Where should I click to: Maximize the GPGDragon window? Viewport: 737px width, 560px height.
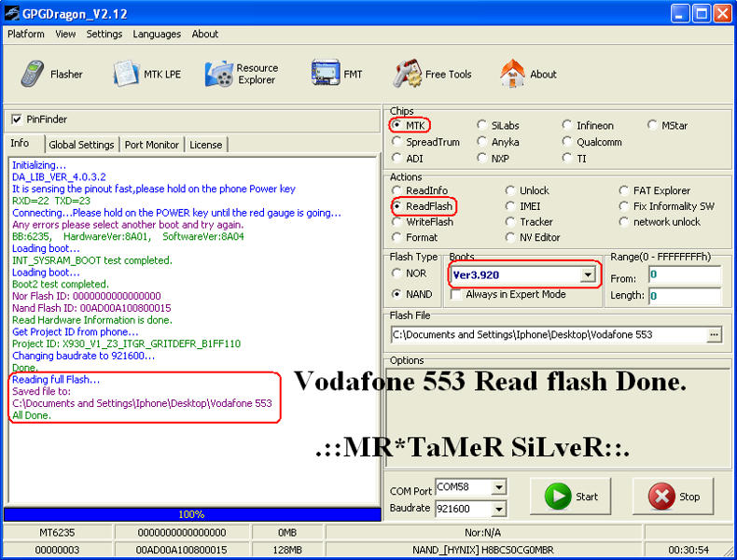coord(702,14)
